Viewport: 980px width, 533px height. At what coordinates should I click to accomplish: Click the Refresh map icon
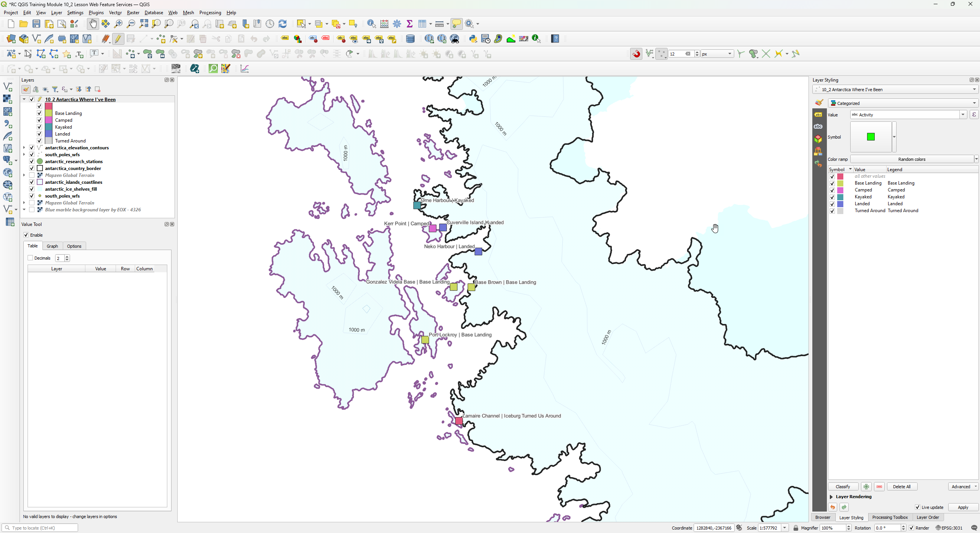283,24
